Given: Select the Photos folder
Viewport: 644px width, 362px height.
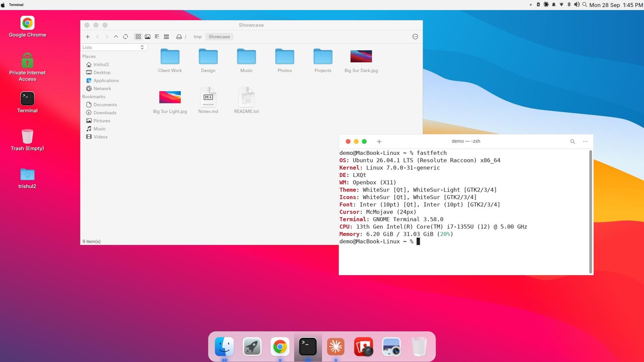Looking at the screenshot, I should tap(285, 61).
